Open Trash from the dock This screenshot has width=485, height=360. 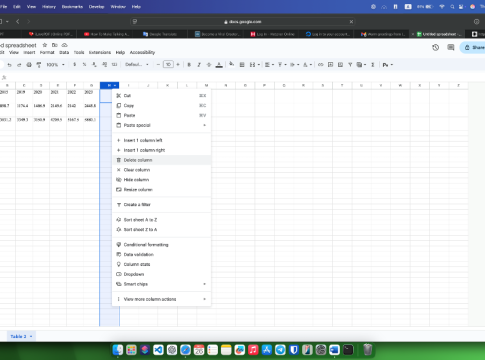pos(368,350)
